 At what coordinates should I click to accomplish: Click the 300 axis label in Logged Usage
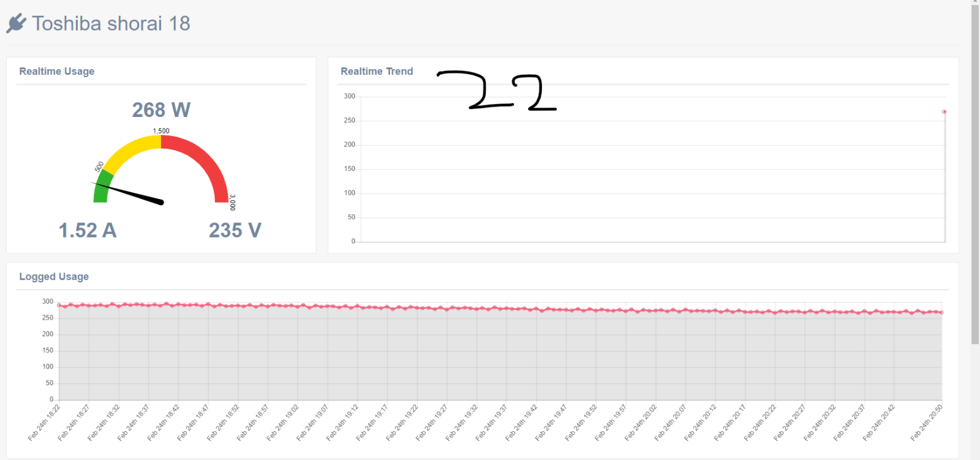(48, 301)
